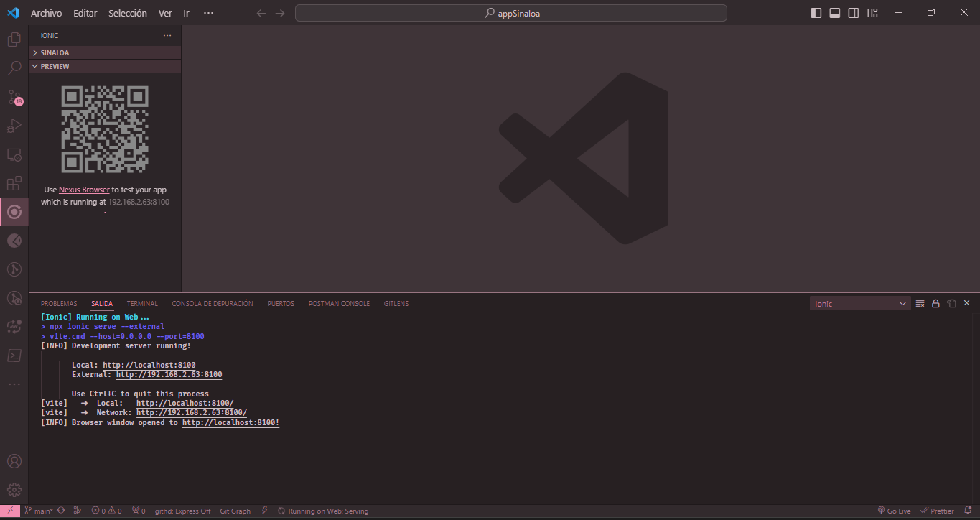Click the appSinaloa command center search box
Image resolution: width=980 pixels, height=520 pixels.
(x=511, y=13)
